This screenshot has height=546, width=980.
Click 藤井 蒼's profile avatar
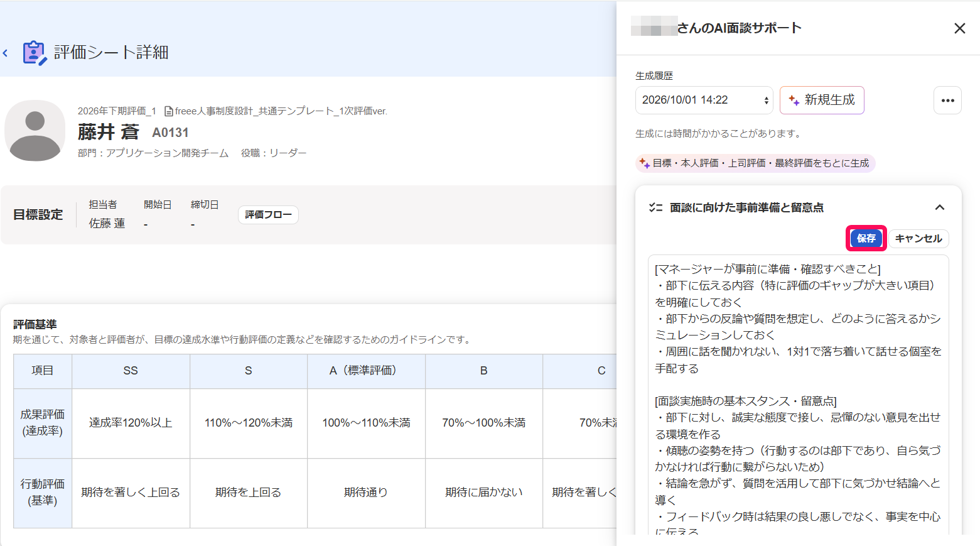[35, 131]
